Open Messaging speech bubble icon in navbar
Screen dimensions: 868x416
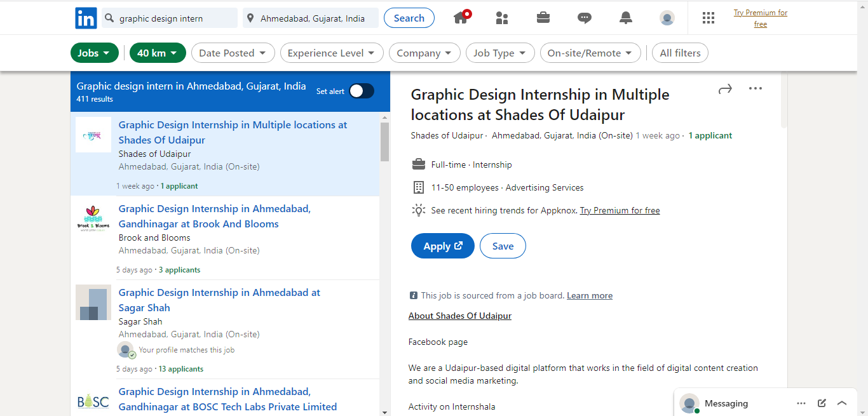point(585,18)
